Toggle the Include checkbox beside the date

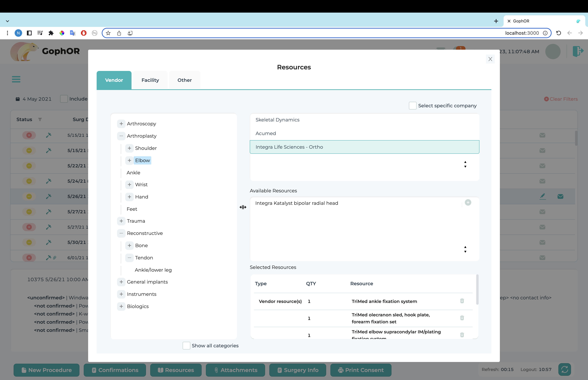click(64, 99)
